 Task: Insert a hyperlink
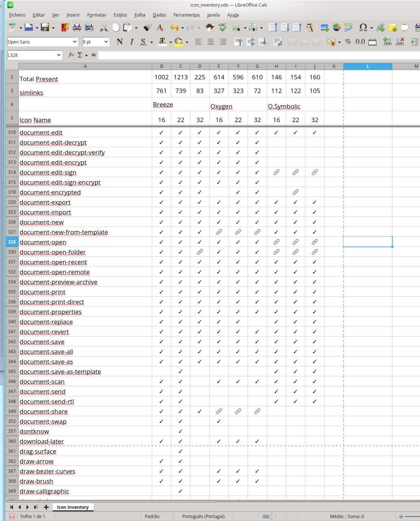[x=381, y=28]
